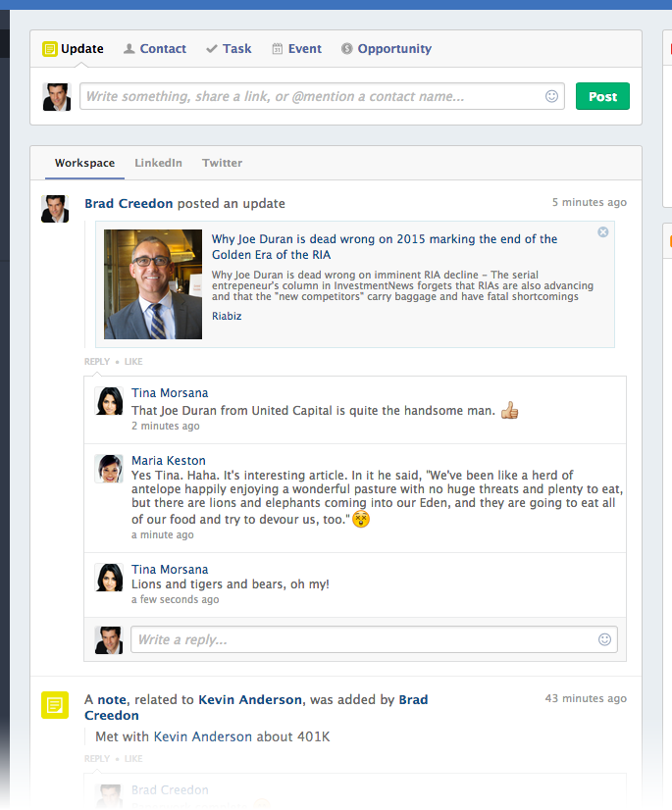
Task: Click Reply under the Kevin Anderson note
Action: pyautogui.click(x=97, y=759)
